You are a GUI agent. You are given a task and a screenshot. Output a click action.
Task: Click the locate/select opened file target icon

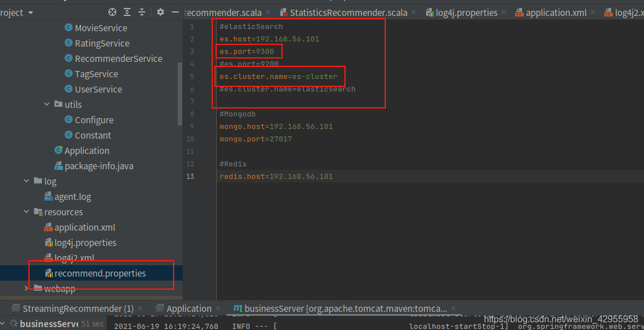112,12
